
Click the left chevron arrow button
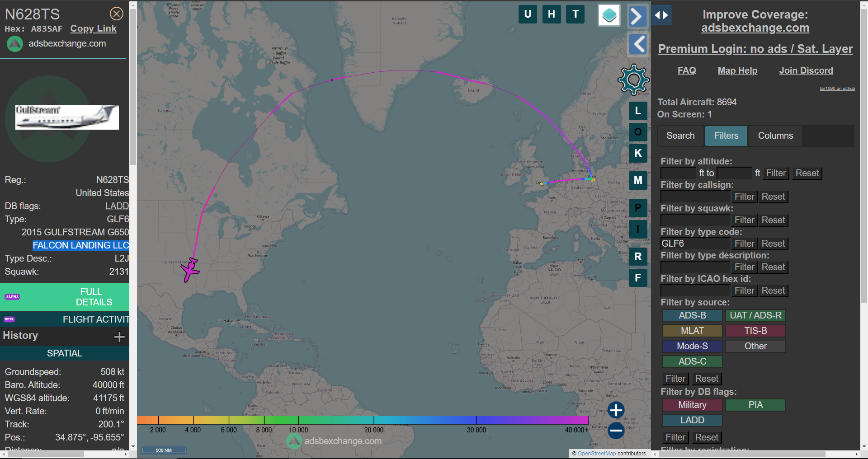click(x=638, y=44)
